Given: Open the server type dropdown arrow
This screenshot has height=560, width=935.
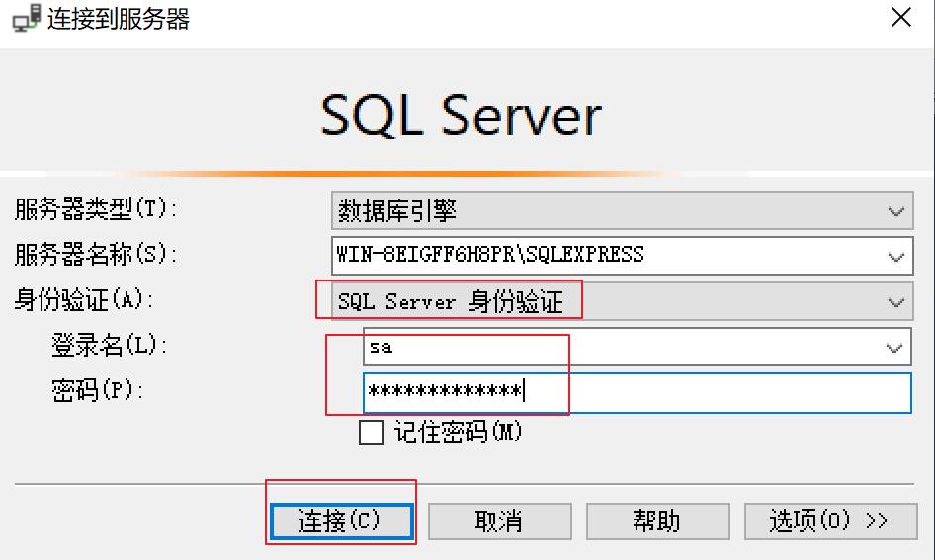Looking at the screenshot, I should coord(895,211).
